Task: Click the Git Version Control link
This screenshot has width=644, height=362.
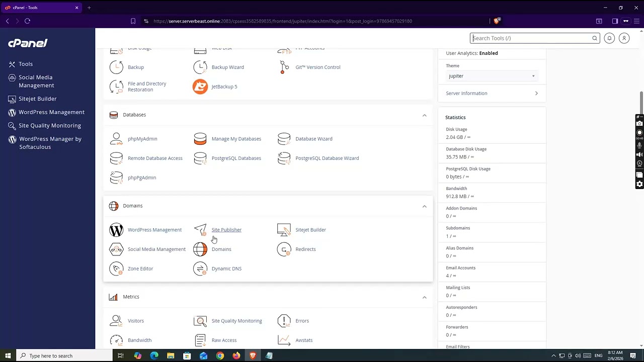Action: (318, 67)
